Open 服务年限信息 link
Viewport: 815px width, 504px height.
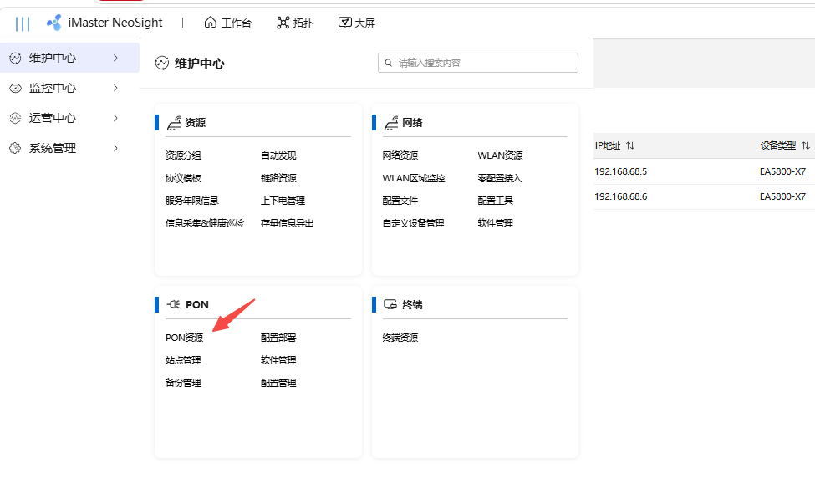191,201
